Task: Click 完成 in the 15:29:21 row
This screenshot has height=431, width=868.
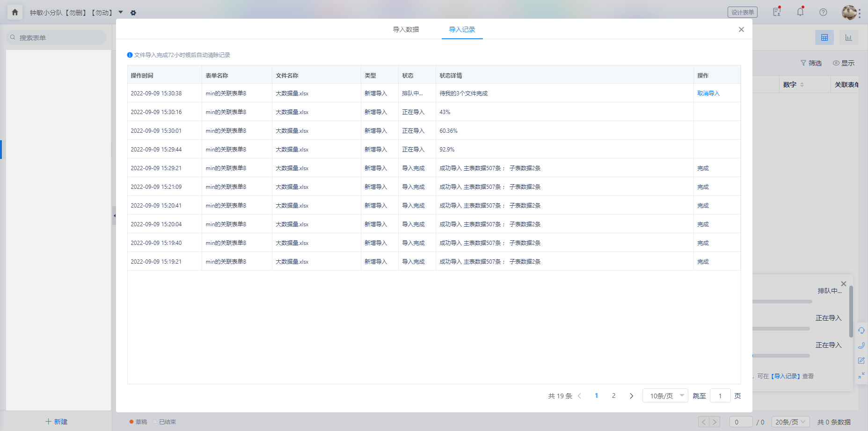Action: 703,168
